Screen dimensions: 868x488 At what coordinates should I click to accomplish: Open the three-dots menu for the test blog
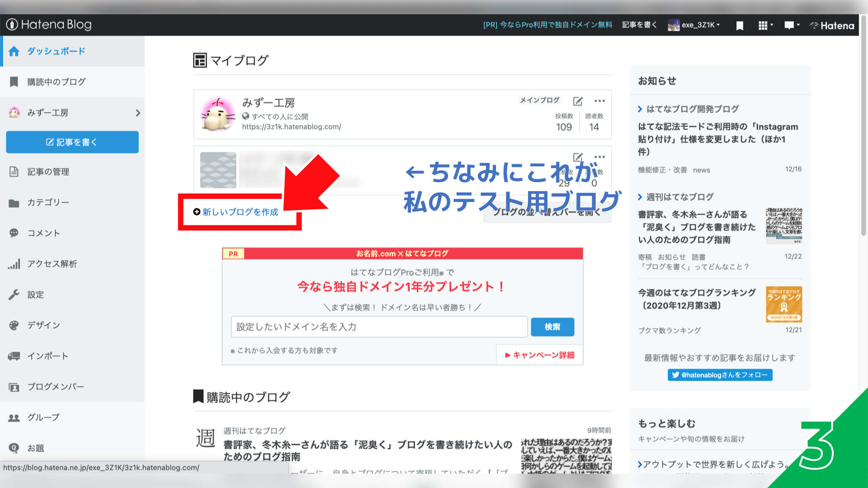(599, 157)
